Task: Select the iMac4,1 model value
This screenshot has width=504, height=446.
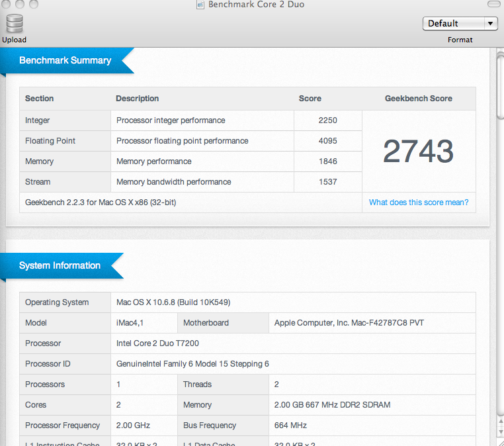Action: [x=130, y=323]
